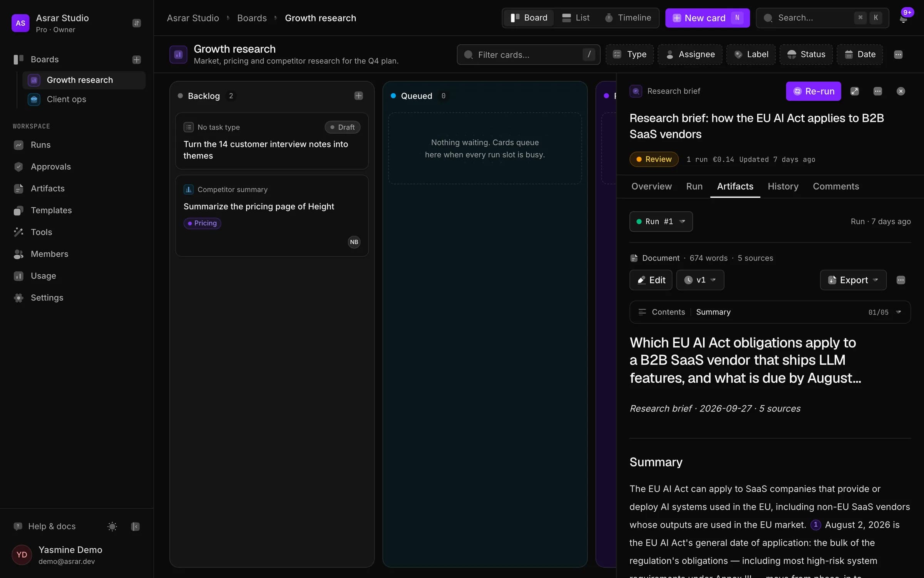Screen dimensions: 924x578
Task: Click the New card button
Action: (707, 18)
